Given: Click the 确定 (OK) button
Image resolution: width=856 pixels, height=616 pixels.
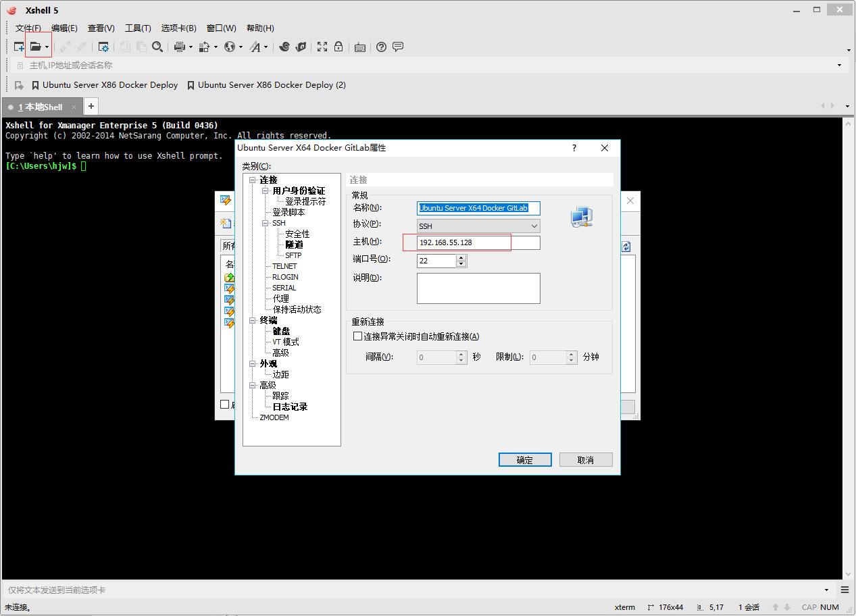Looking at the screenshot, I should tap(525, 459).
